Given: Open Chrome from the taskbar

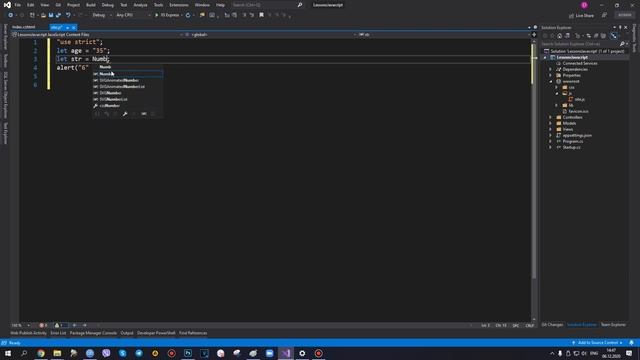Looking at the screenshot, I should (x=41, y=353).
